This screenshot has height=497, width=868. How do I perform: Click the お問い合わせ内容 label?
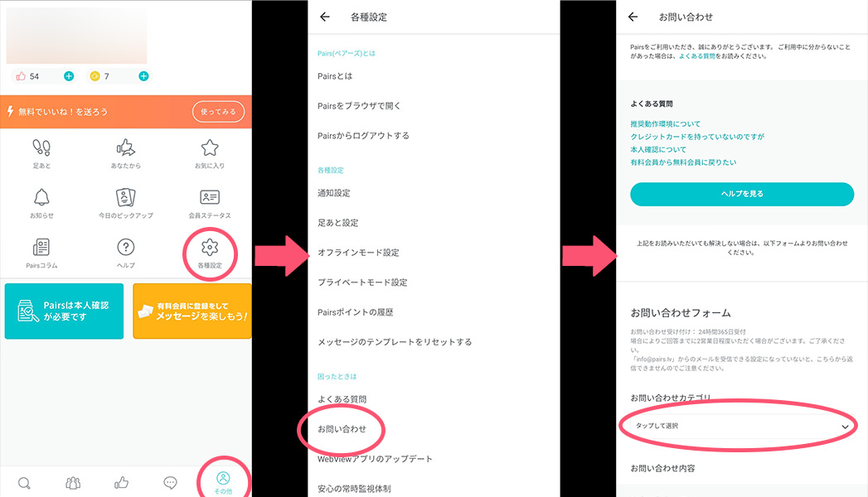coord(662,468)
